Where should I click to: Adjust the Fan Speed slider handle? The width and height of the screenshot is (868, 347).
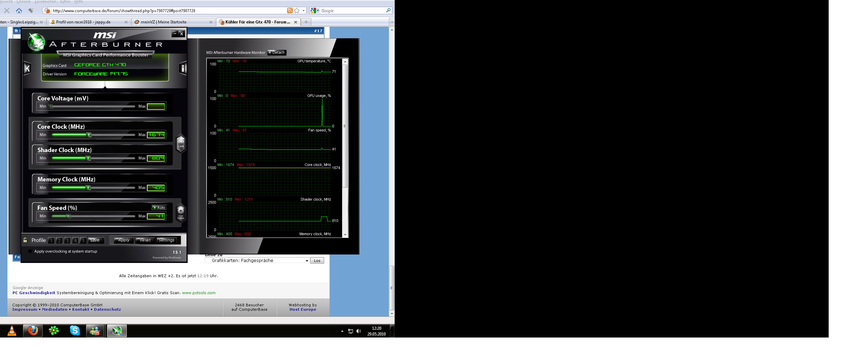pyautogui.click(x=69, y=216)
